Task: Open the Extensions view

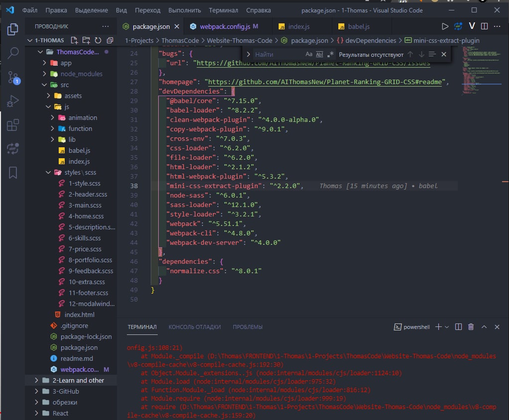Action: pyautogui.click(x=12, y=125)
